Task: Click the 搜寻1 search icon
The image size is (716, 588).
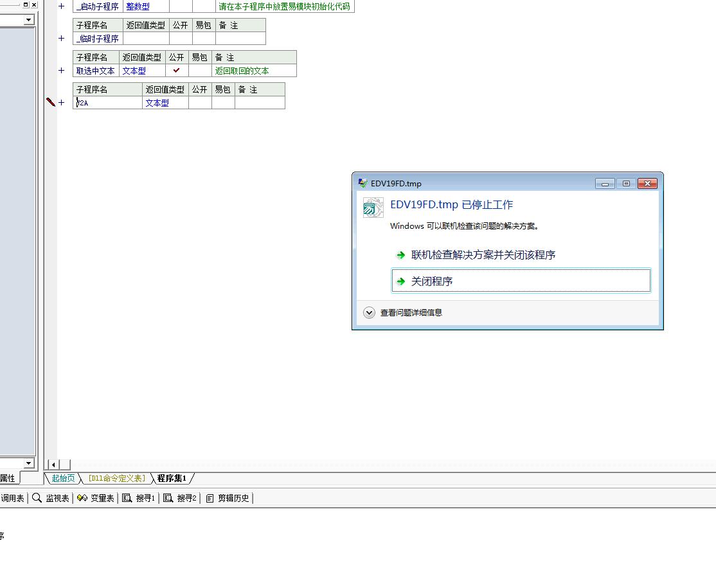Action: [x=127, y=498]
